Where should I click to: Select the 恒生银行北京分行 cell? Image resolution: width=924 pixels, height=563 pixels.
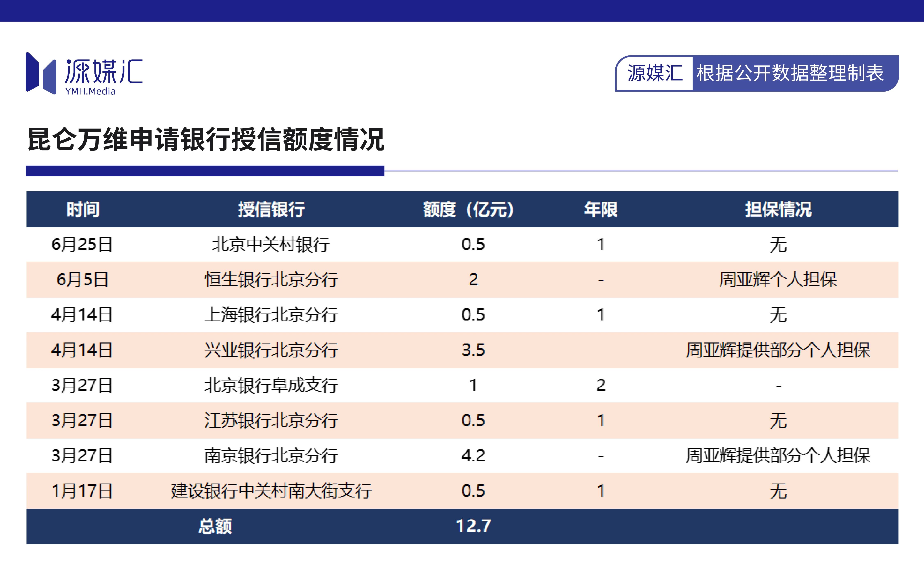[x=271, y=280]
